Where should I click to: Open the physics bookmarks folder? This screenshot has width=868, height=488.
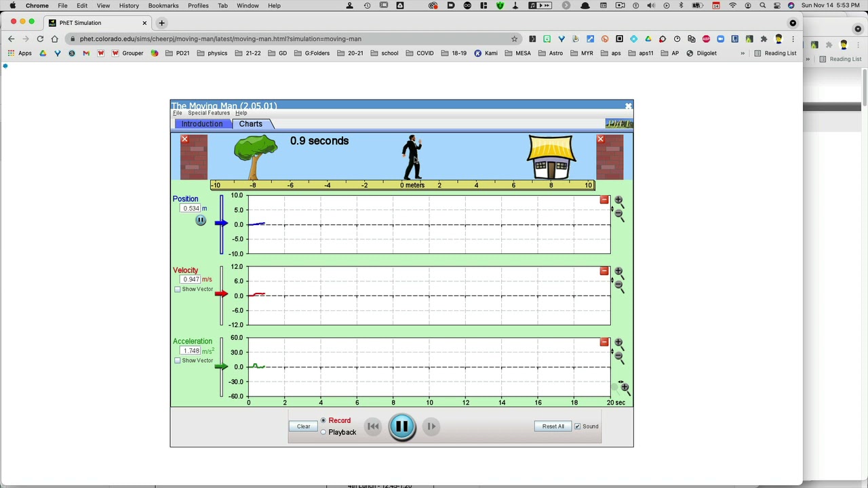[x=212, y=53]
